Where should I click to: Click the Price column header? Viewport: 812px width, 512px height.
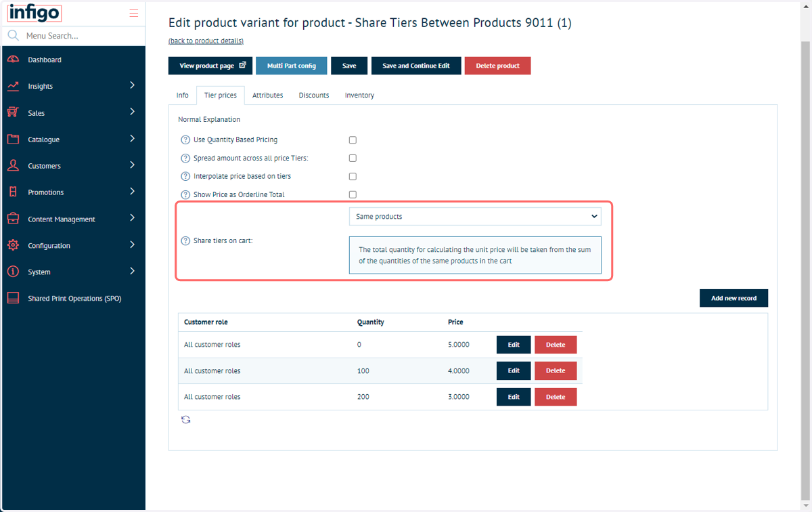[455, 322]
